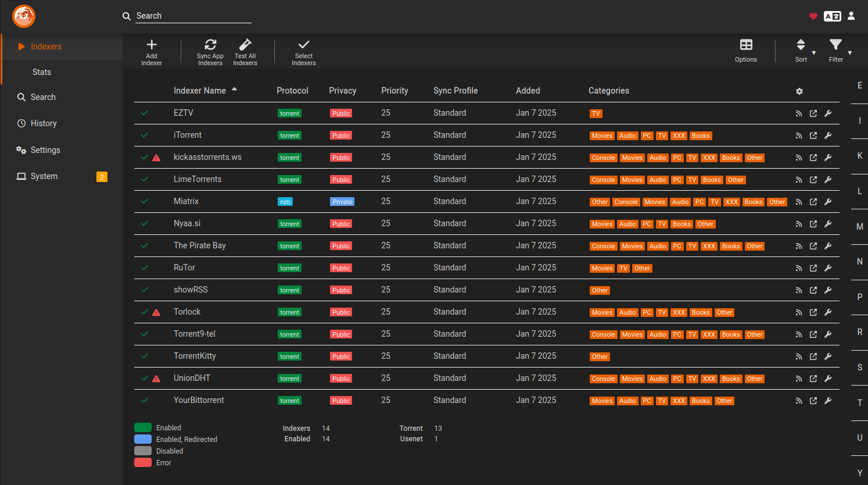Image resolution: width=868 pixels, height=485 pixels.
Task: Click warning icon on UnionDHT row
Action: tap(156, 379)
